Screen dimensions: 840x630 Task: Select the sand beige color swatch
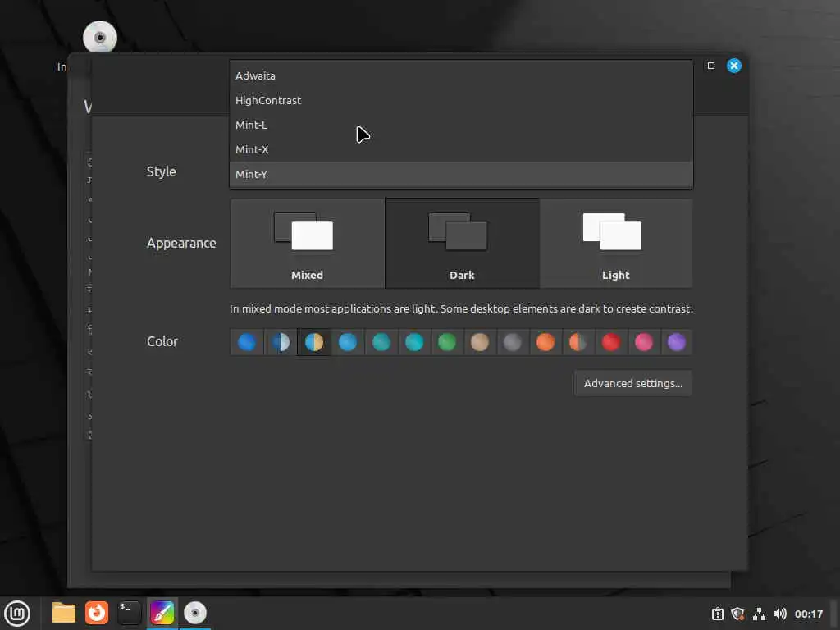tap(479, 342)
